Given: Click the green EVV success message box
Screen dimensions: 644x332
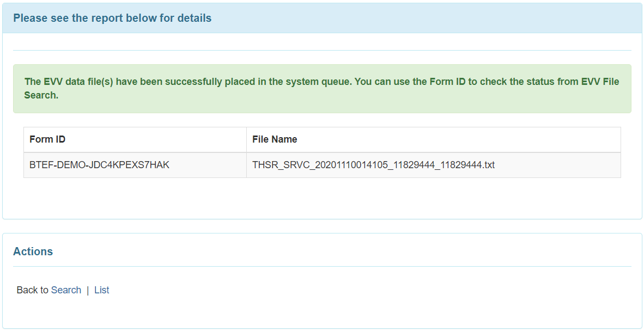Looking at the screenshot, I should pos(322,89).
